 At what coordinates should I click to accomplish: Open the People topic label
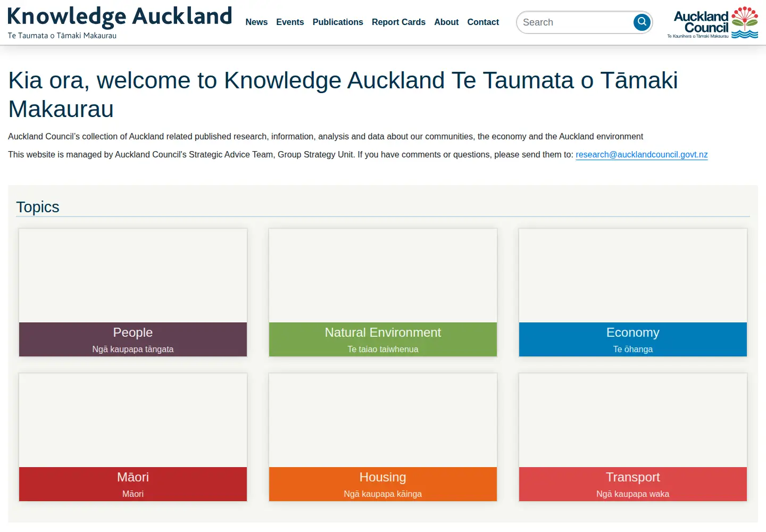[x=133, y=339]
